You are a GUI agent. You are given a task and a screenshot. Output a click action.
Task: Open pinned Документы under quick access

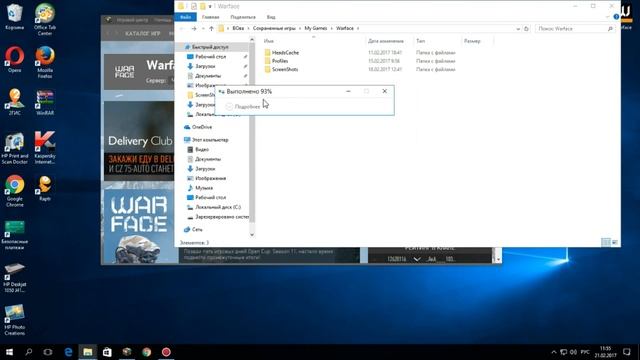[208, 76]
